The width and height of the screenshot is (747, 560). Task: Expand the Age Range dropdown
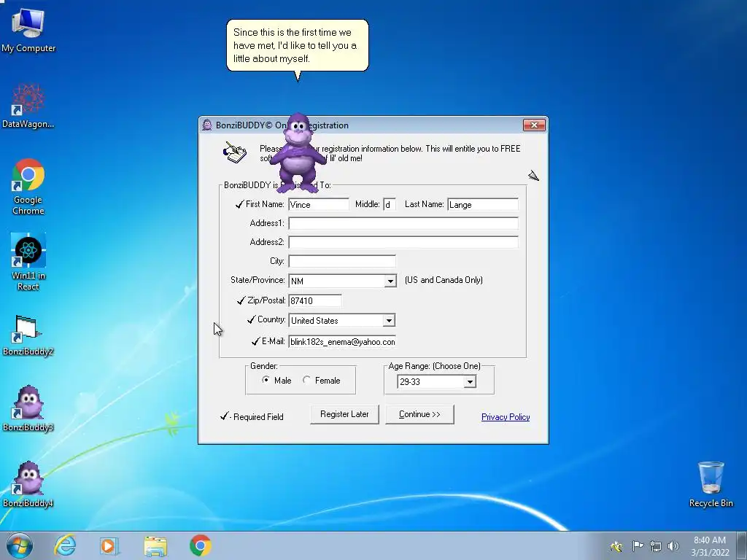coord(470,381)
